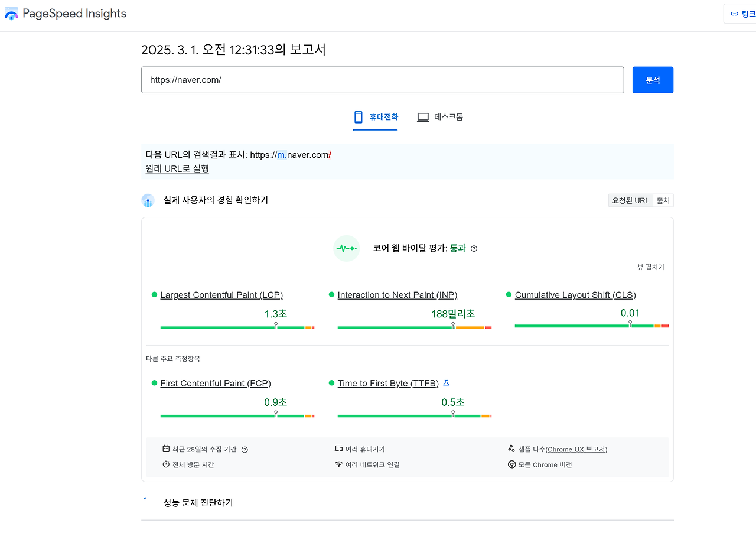756x549 pixels.
Task: Select the 요청된 URL toggle
Action: (x=631, y=200)
